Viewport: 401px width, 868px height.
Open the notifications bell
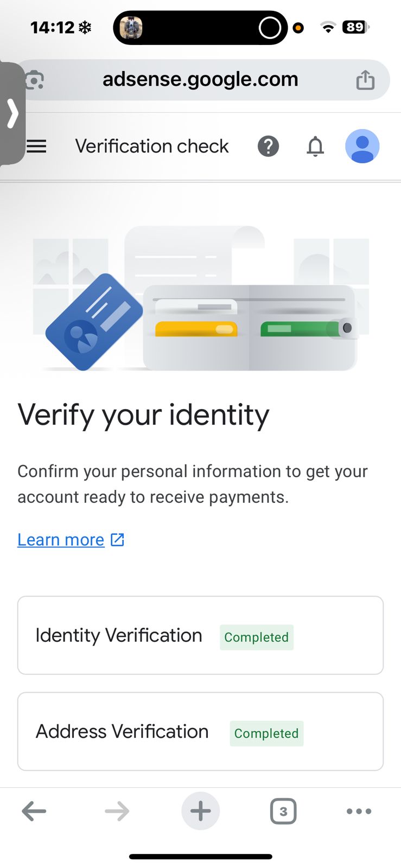[x=315, y=146]
